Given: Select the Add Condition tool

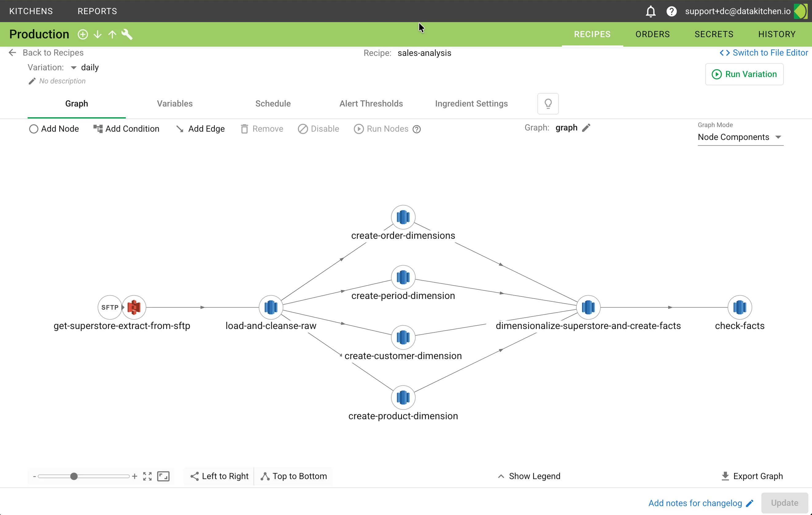Looking at the screenshot, I should coord(126,129).
